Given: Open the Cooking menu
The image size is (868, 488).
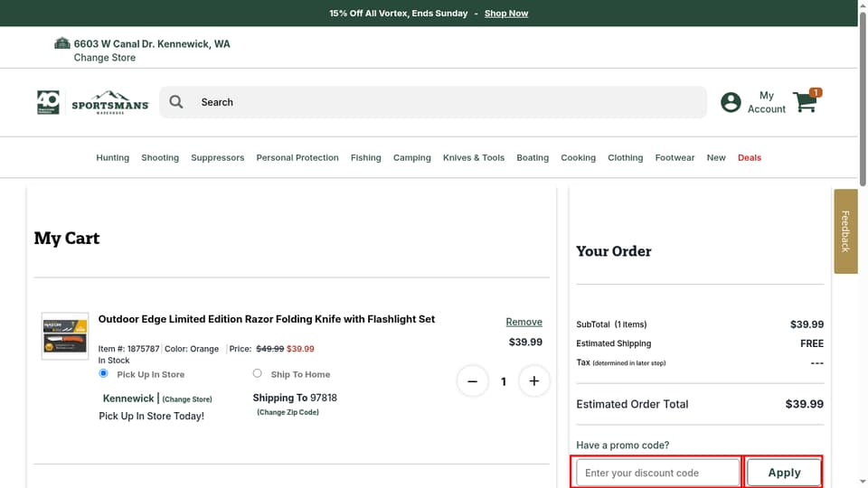Looking at the screenshot, I should (x=578, y=157).
